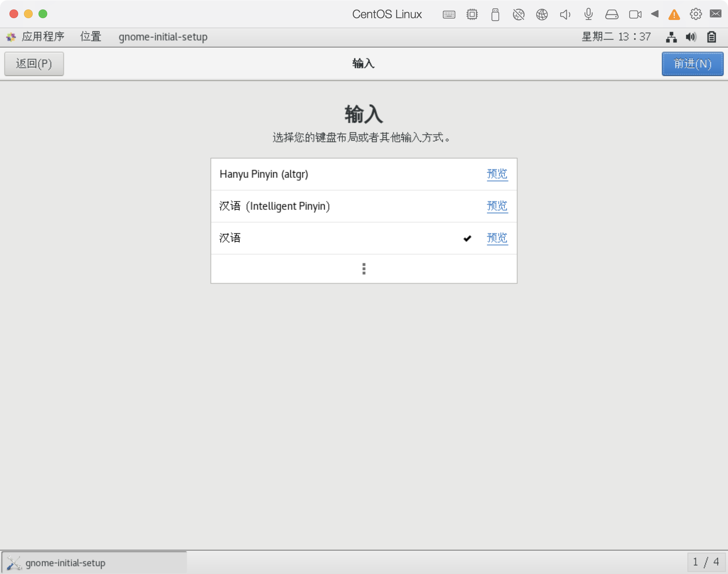Click the envelope icon in VM toolbar
728x574 pixels.
(x=716, y=14)
